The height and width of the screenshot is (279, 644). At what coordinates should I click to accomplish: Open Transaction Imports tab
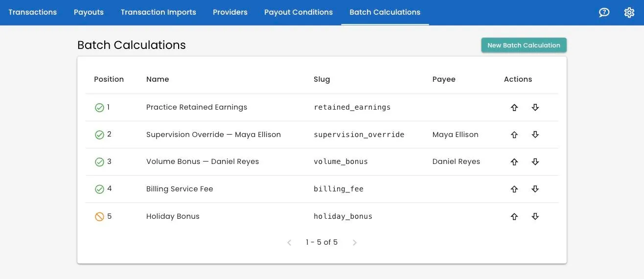pos(159,12)
